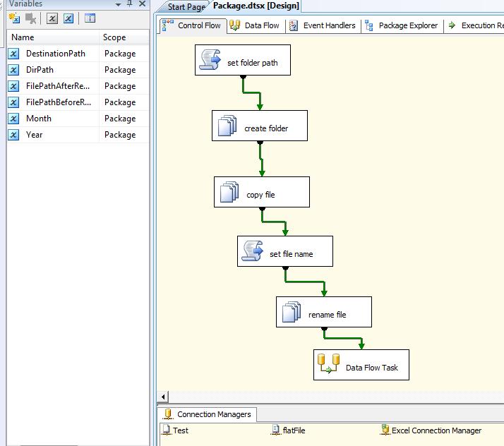
Task: Open Variables panel window position dropdown
Action: 116,4
